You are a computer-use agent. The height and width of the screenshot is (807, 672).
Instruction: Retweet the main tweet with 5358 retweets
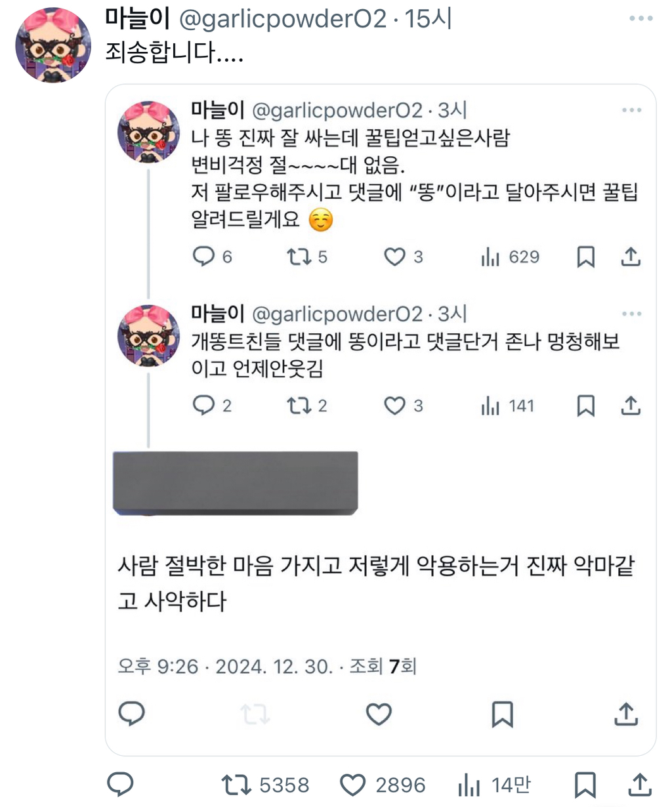pyautogui.click(x=235, y=785)
